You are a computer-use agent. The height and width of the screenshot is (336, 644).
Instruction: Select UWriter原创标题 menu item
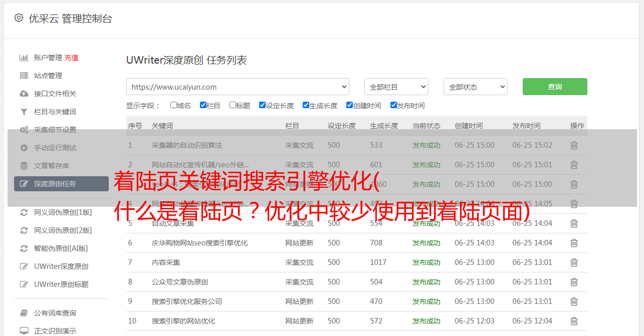[61, 284]
